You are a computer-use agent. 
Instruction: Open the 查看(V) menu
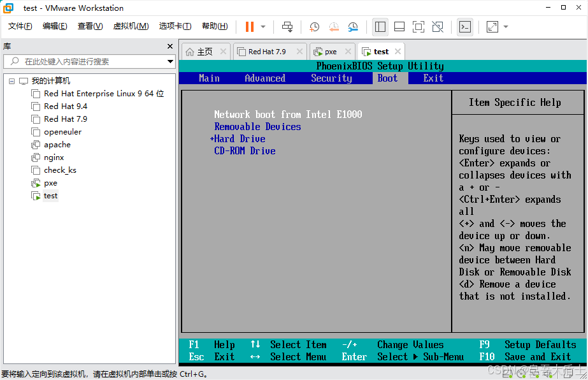[90, 26]
